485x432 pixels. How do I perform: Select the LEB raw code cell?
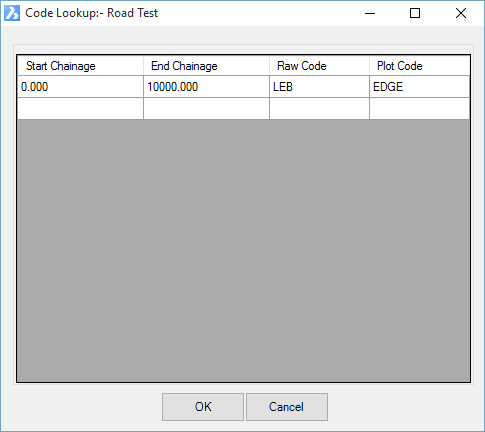[x=319, y=87]
